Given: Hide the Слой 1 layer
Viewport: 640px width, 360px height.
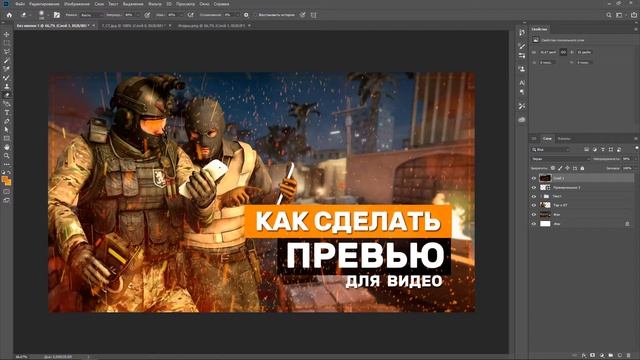Looking at the screenshot, I should click(533, 178).
